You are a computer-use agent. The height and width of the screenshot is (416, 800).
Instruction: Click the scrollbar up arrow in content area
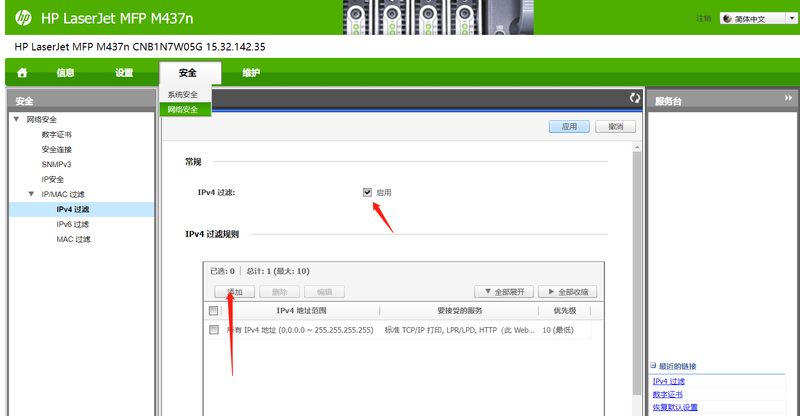pyautogui.click(x=637, y=147)
